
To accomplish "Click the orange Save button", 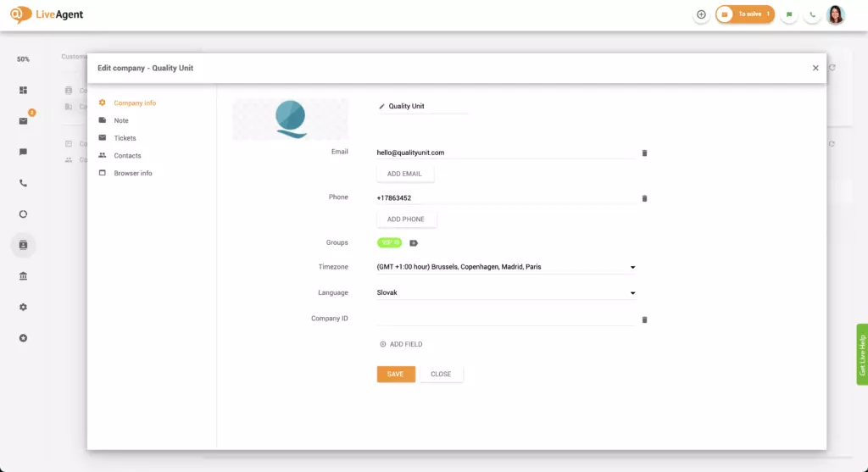I will click(396, 374).
